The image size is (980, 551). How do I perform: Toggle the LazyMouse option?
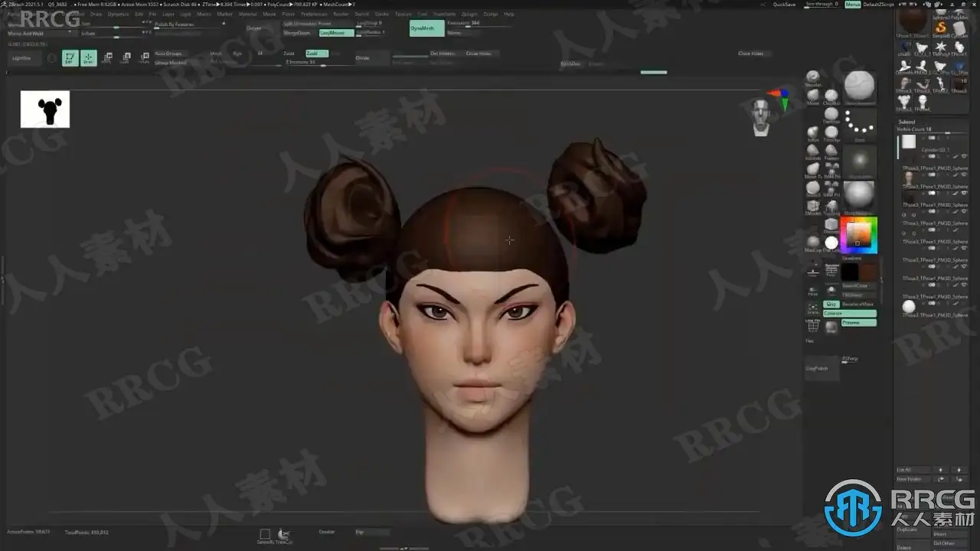[336, 33]
